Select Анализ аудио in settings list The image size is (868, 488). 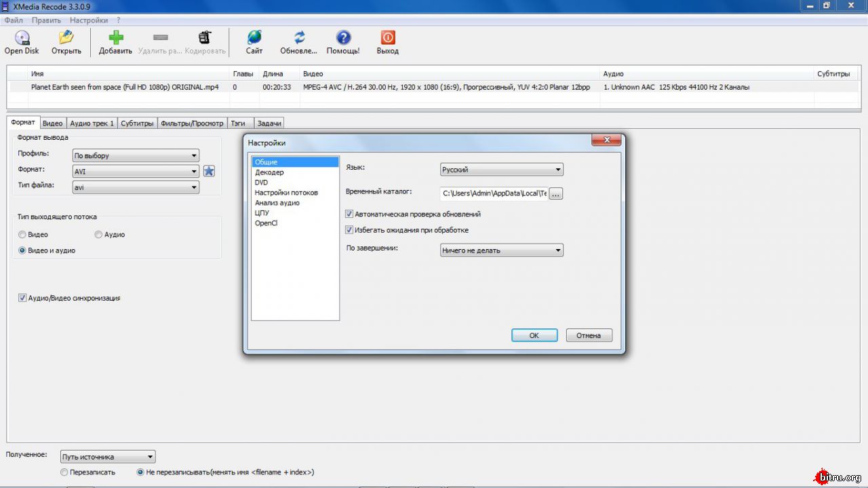click(295, 203)
